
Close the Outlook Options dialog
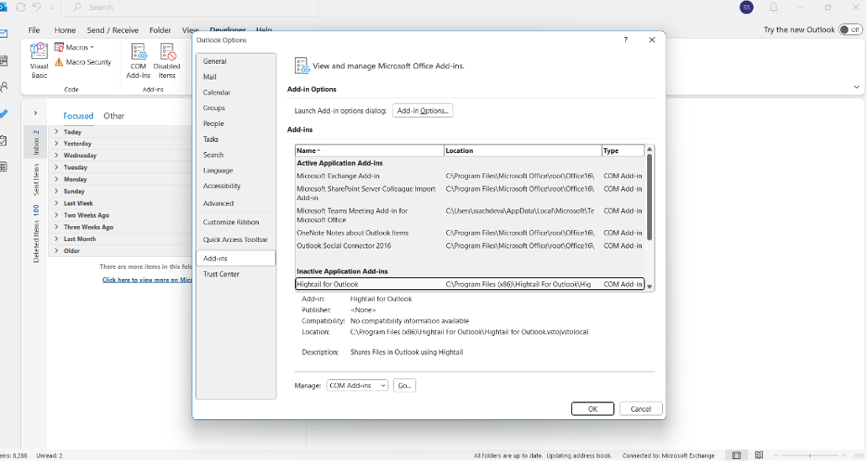pyautogui.click(x=652, y=39)
